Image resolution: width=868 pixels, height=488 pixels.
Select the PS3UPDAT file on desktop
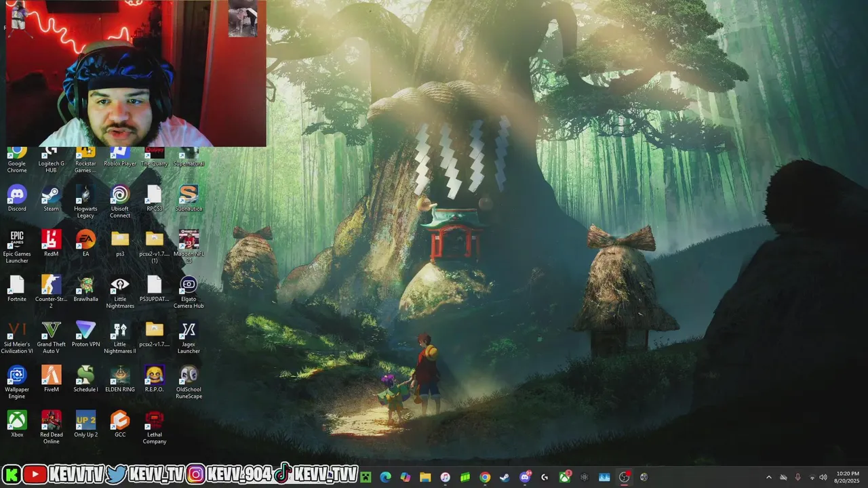(154, 289)
